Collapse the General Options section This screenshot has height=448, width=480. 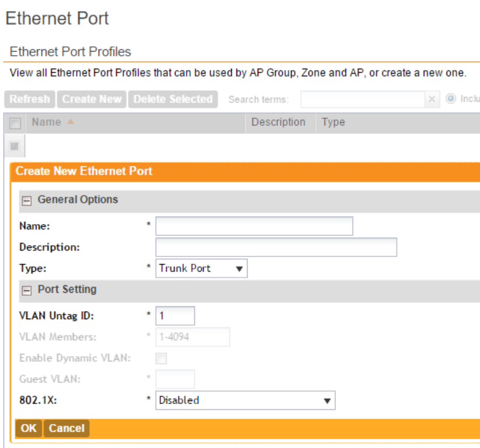pyautogui.click(x=26, y=200)
